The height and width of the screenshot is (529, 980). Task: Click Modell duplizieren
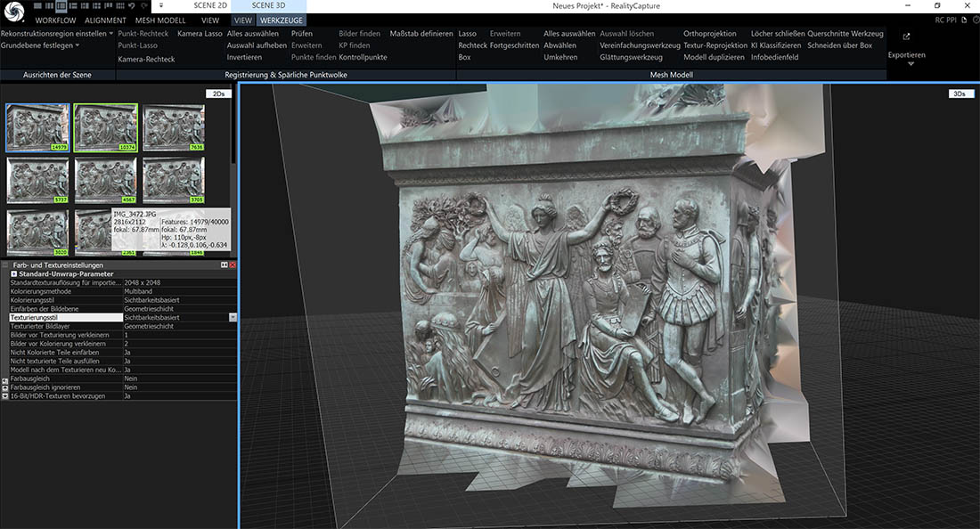(x=714, y=58)
